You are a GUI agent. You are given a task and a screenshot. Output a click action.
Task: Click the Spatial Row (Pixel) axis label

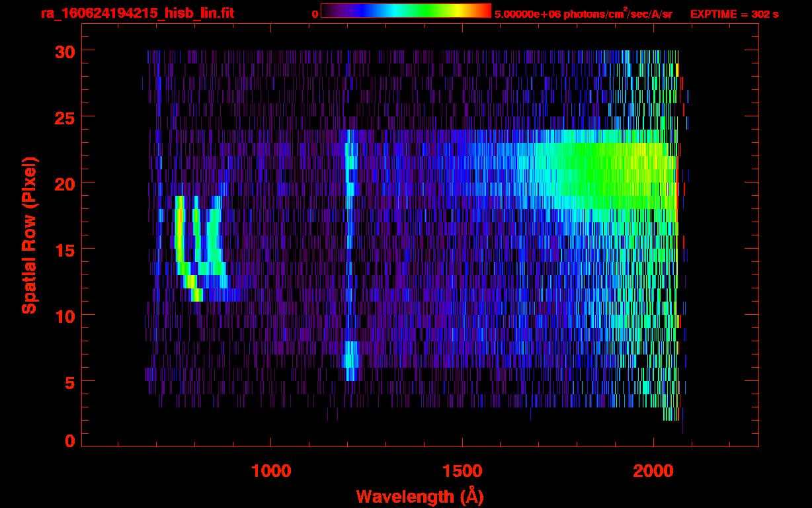29,235
